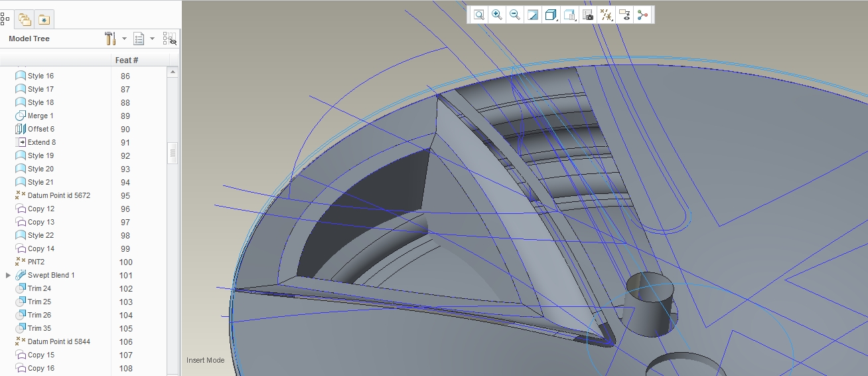Click the Refit zoom icon
This screenshot has height=376, width=868.
[478, 15]
